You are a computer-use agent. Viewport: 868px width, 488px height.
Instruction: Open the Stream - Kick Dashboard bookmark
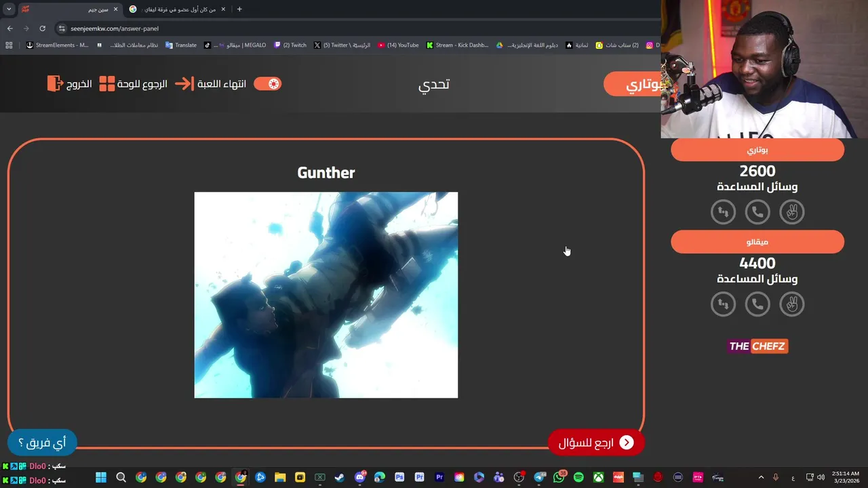click(458, 45)
